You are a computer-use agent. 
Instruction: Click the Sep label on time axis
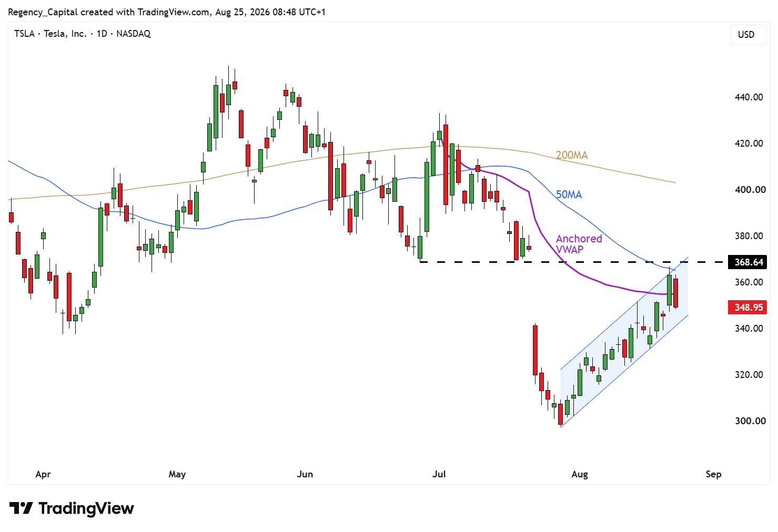point(714,474)
